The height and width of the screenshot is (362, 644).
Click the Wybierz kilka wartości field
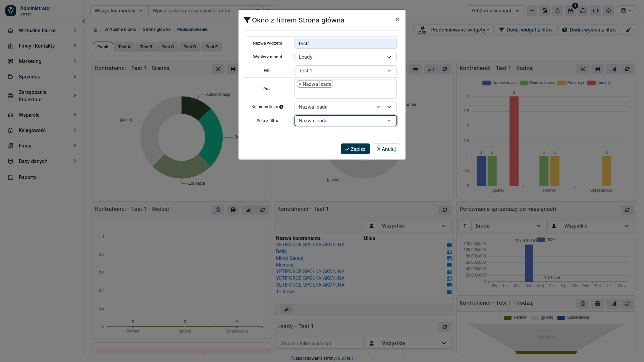coord(320,344)
